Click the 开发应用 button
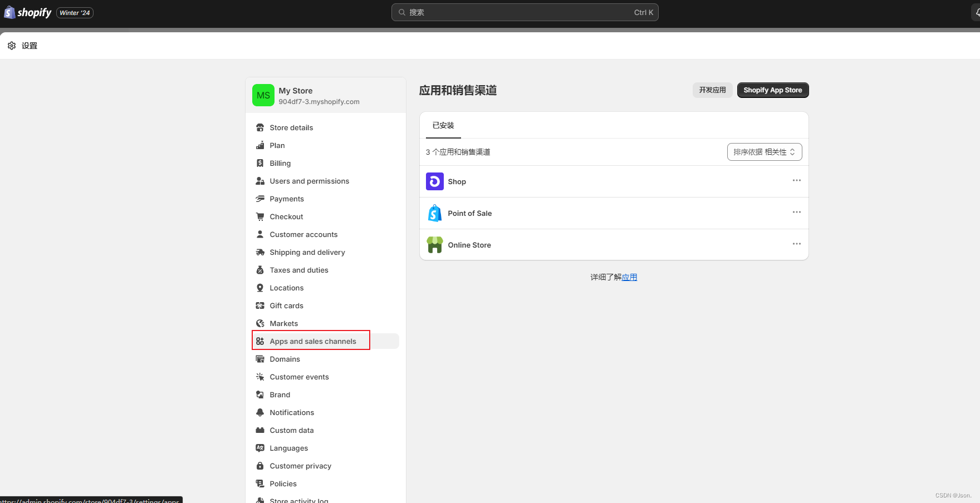The height and width of the screenshot is (503, 980). point(712,90)
